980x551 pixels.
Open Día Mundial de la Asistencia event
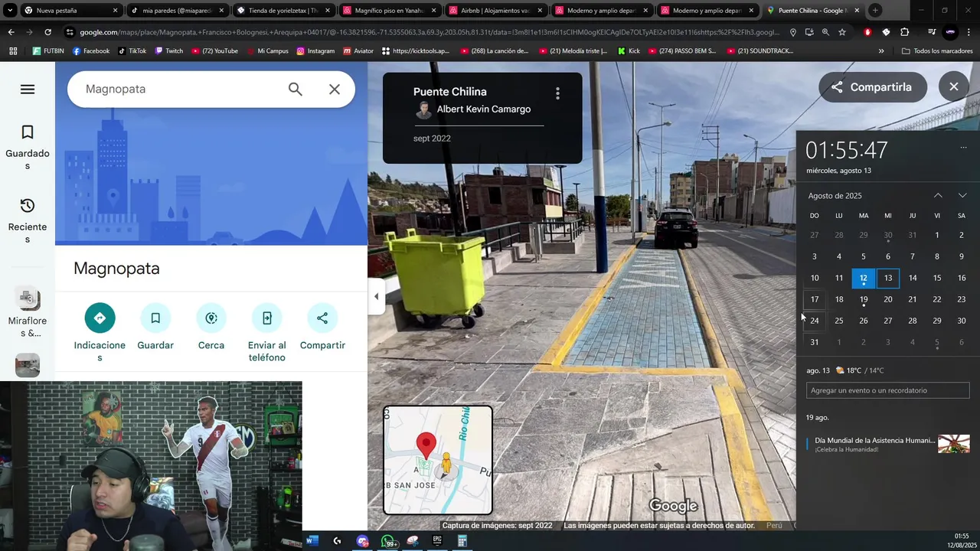[888, 444]
